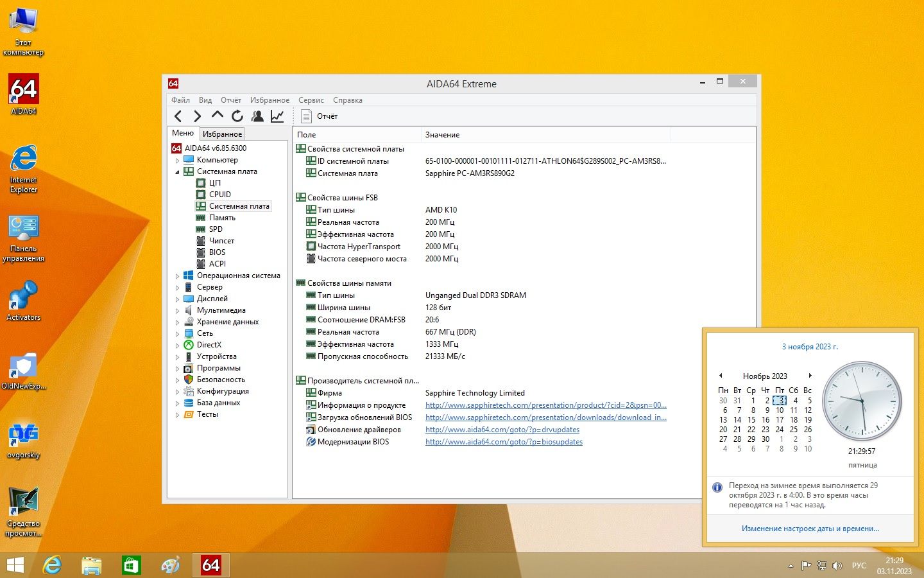Expand the Компьютер tree node

178,161
